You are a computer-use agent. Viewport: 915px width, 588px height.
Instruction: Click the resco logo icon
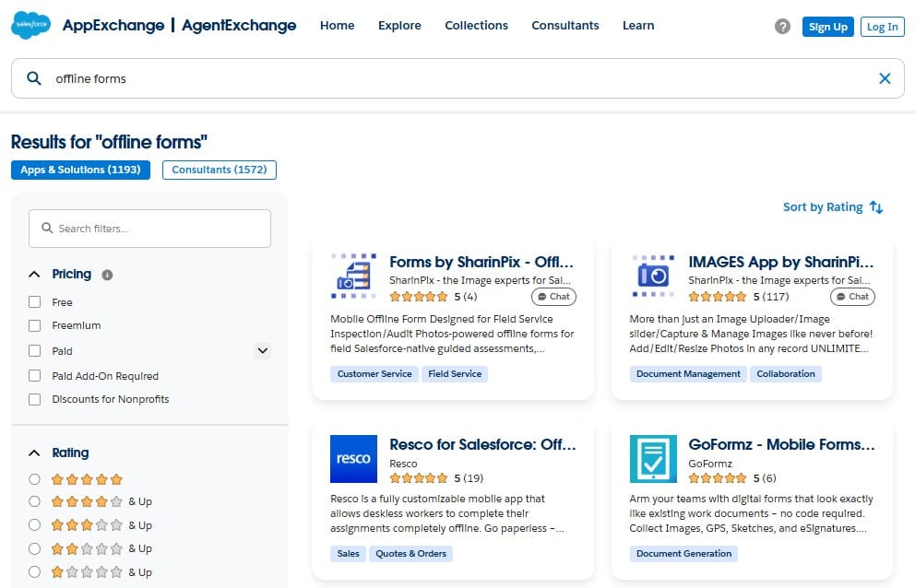(353, 459)
